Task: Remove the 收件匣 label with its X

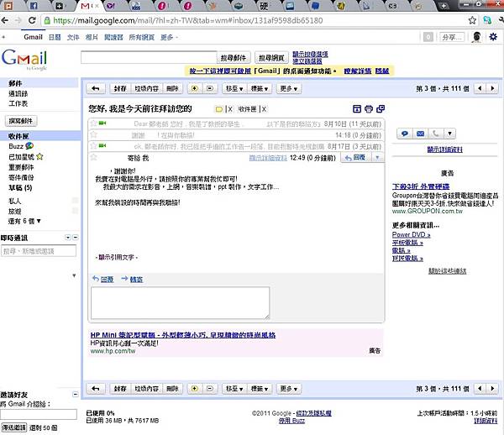Action: pos(264,109)
